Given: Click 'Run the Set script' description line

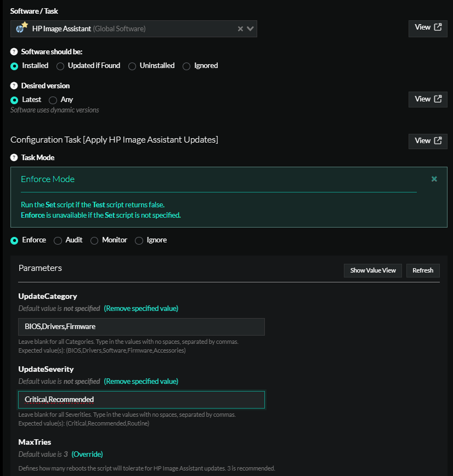Looking at the screenshot, I should pyautogui.click(x=93, y=205).
